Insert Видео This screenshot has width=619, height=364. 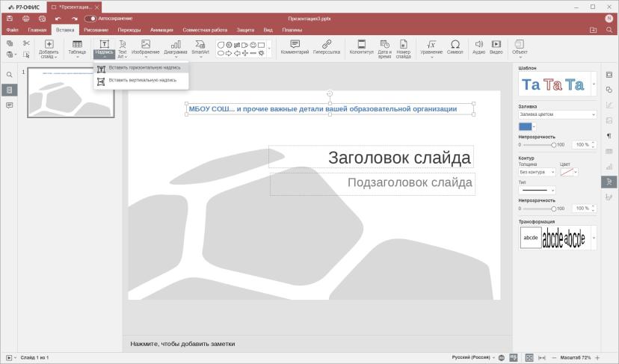(x=496, y=47)
